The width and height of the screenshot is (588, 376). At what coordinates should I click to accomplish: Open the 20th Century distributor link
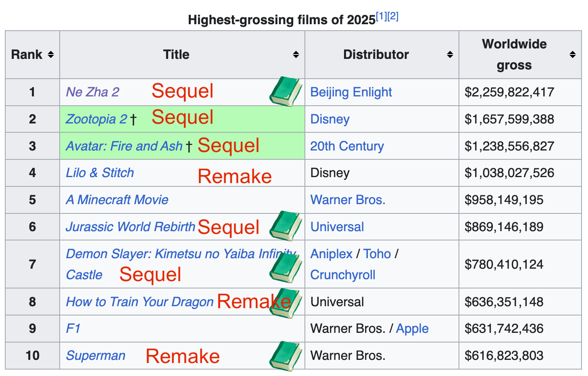[x=347, y=146]
